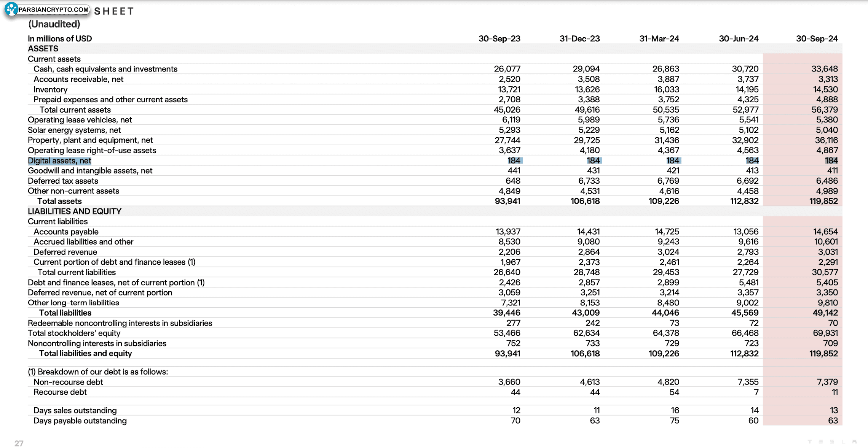Click 'Property, plant and equipment, net' label
This screenshot has height=448, width=868.
click(x=90, y=140)
